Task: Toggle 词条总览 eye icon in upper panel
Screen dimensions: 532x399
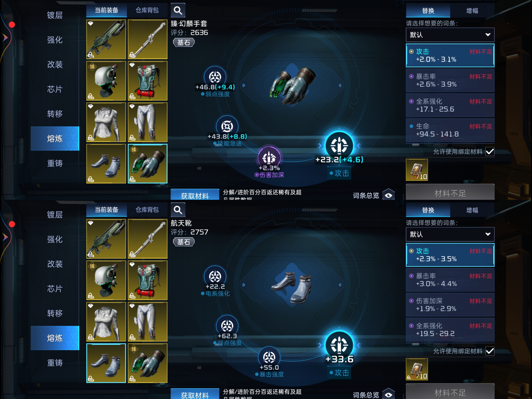Action: coord(388,195)
